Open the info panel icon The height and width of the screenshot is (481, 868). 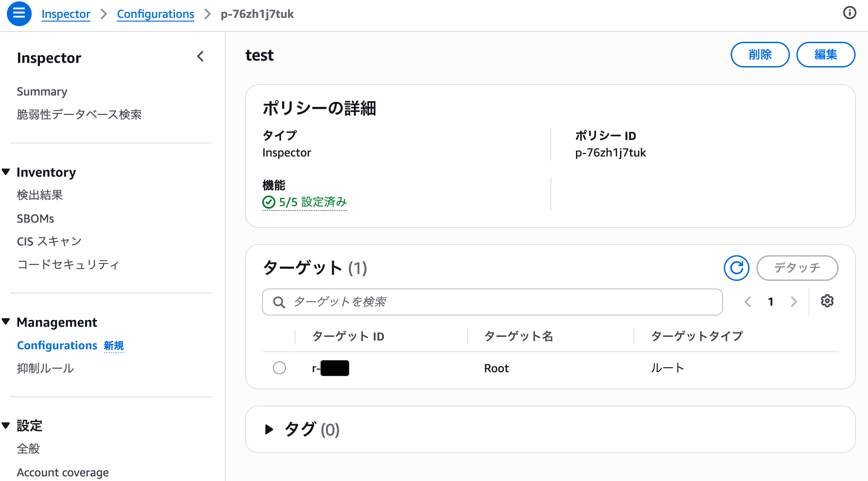coord(850,13)
